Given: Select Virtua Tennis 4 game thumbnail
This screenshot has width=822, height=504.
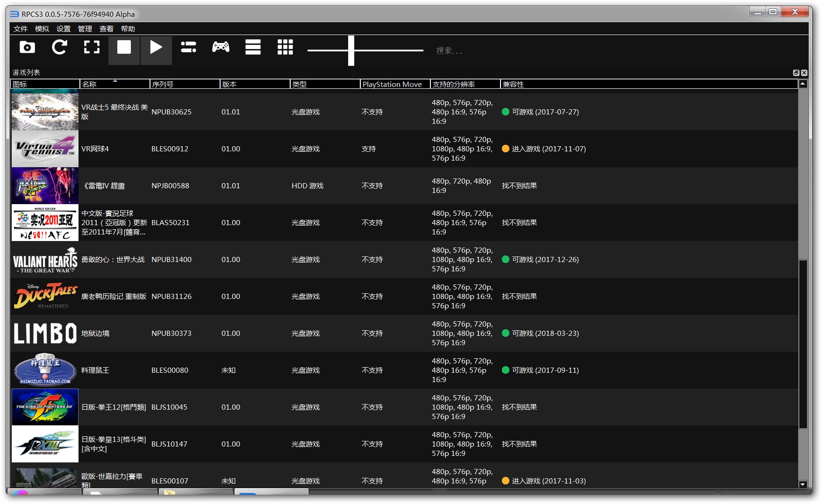Looking at the screenshot, I should (x=45, y=149).
